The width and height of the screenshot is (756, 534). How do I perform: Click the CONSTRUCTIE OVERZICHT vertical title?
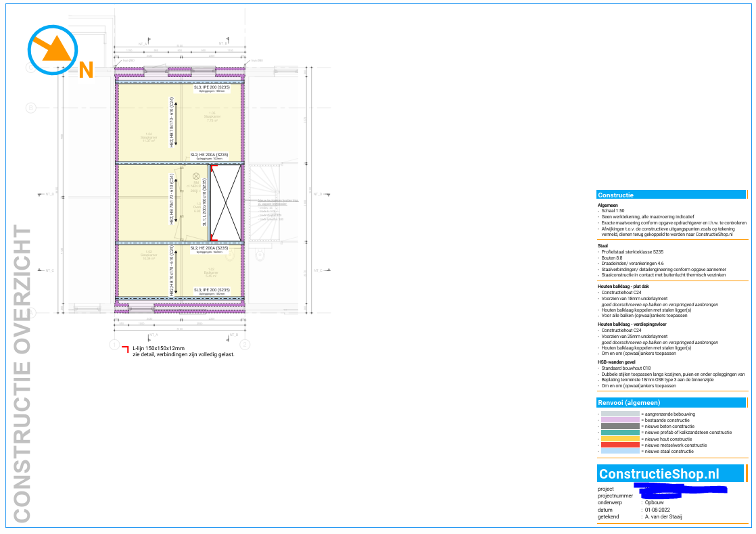[x=22, y=374]
